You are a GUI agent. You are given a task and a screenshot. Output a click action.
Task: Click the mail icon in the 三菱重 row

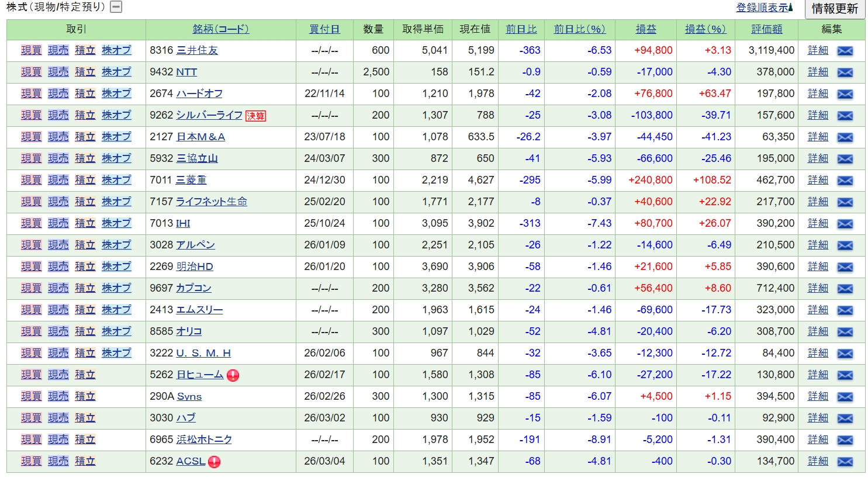845,181
